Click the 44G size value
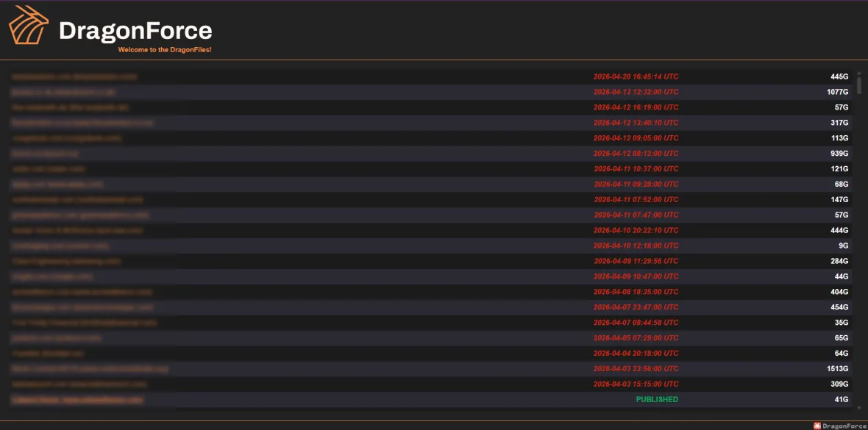 point(842,276)
